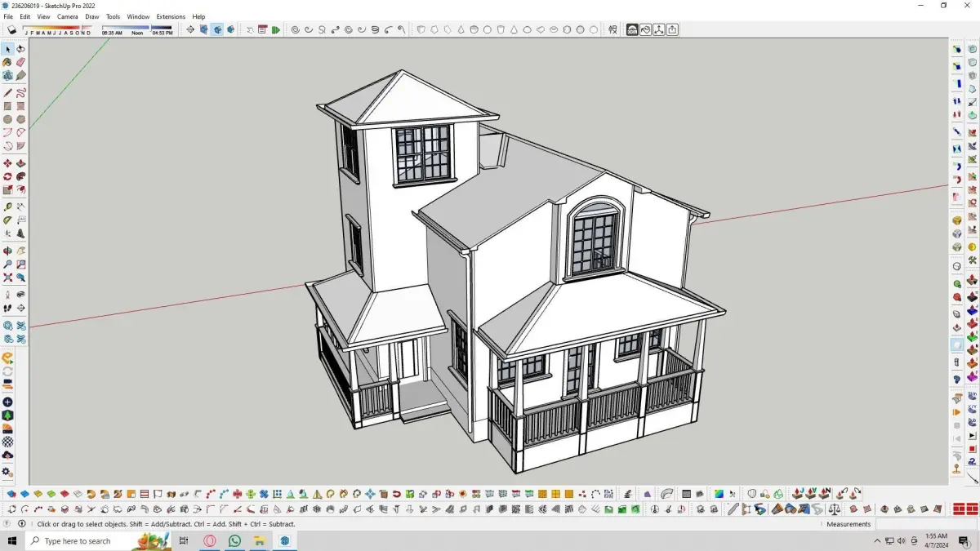Open the Tools menu
Image resolution: width=980 pixels, height=551 pixels.
(x=113, y=16)
